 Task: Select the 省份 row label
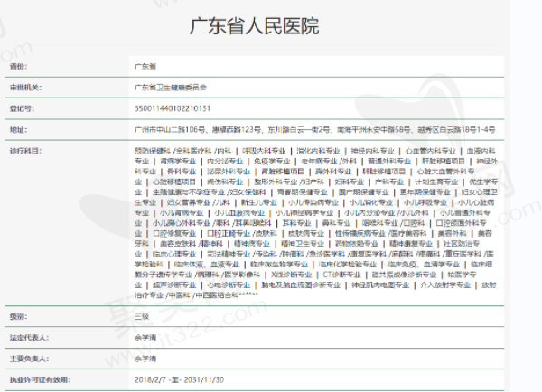point(19,66)
